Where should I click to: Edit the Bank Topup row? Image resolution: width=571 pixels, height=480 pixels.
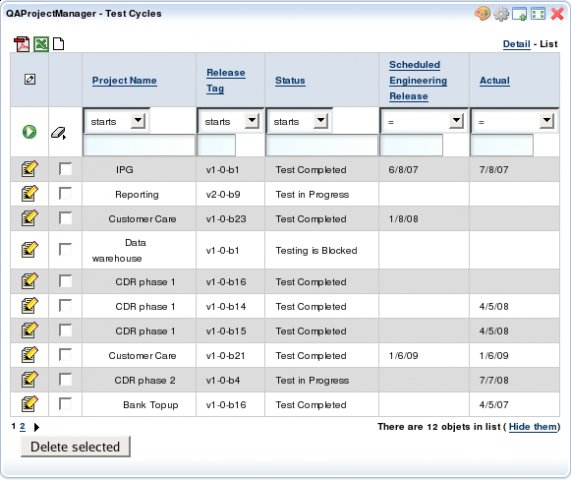click(29, 404)
